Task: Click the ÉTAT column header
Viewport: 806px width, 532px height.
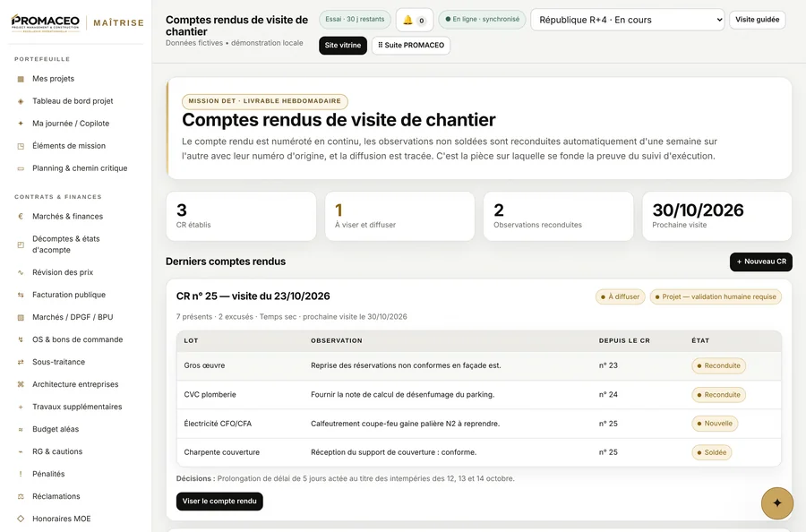Action: click(700, 341)
